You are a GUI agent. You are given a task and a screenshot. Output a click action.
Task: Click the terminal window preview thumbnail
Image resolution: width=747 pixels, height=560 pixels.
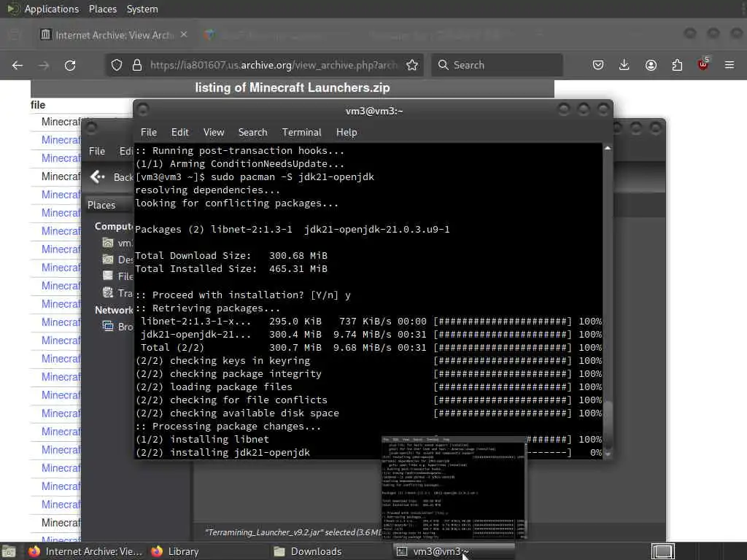point(454,487)
